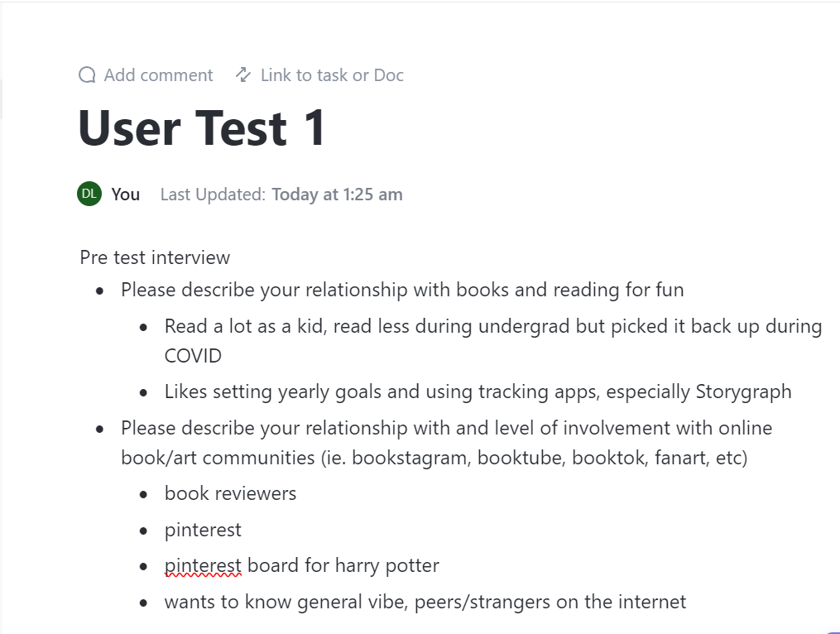Open Add comment
The height and width of the screenshot is (634, 840).
146,75
